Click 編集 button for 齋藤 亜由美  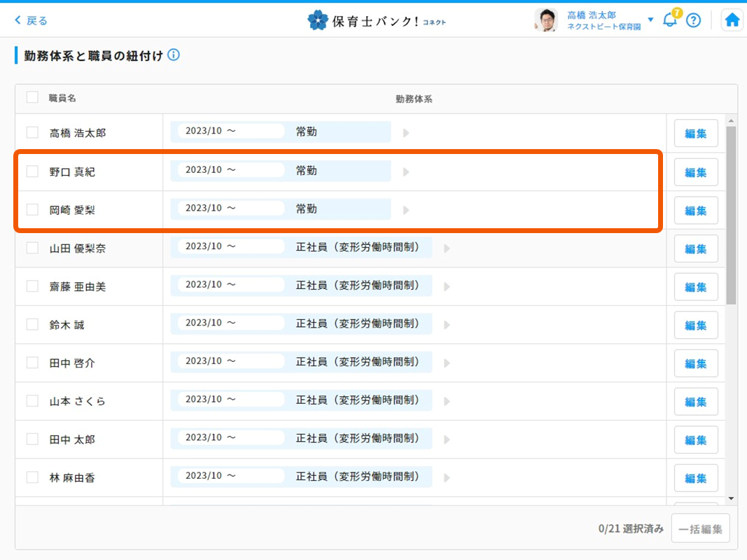pyautogui.click(x=695, y=287)
